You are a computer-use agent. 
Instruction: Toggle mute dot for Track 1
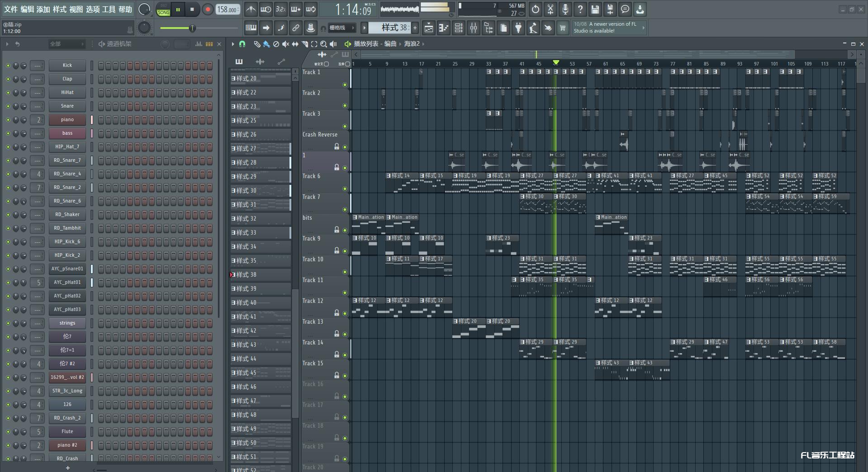(345, 85)
